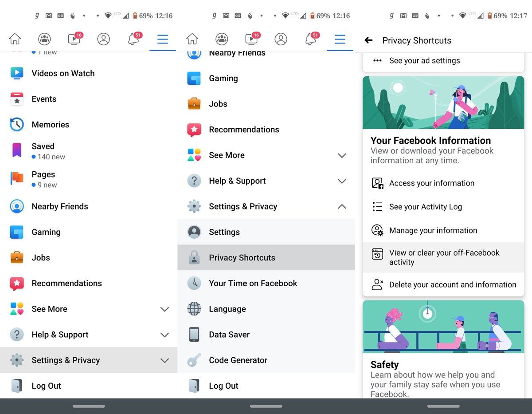
Task: Select Gaming icon in the middle phone screen
Action: pos(194,79)
